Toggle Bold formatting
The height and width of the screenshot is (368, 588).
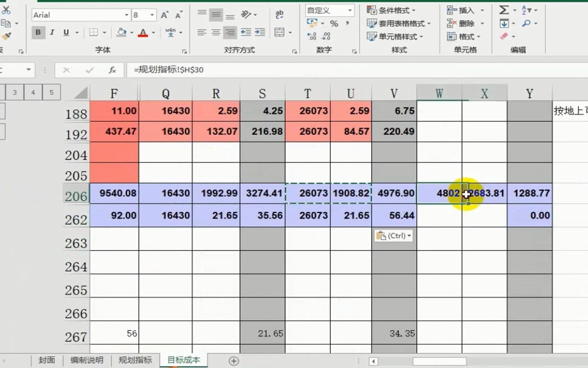tap(38, 32)
